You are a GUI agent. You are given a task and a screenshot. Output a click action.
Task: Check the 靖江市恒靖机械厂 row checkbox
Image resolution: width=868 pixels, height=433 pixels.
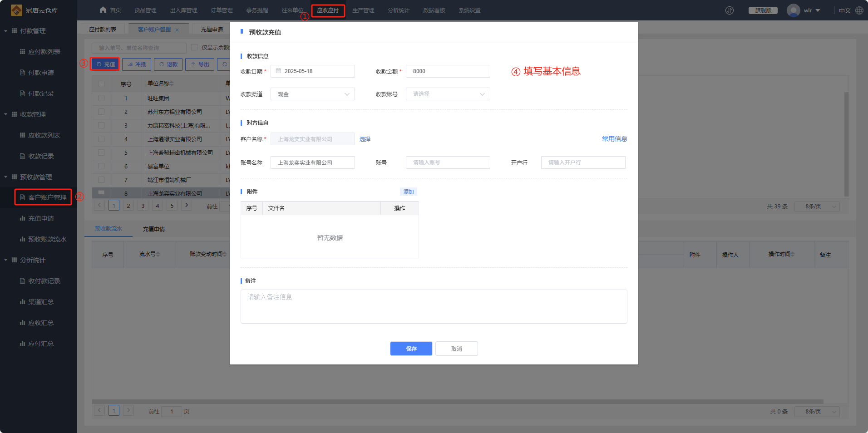(101, 180)
